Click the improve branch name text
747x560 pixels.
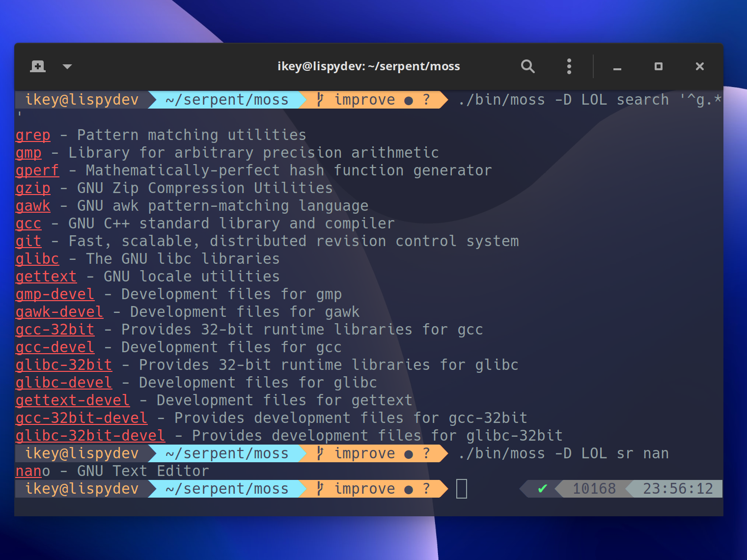[x=365, y=99]
